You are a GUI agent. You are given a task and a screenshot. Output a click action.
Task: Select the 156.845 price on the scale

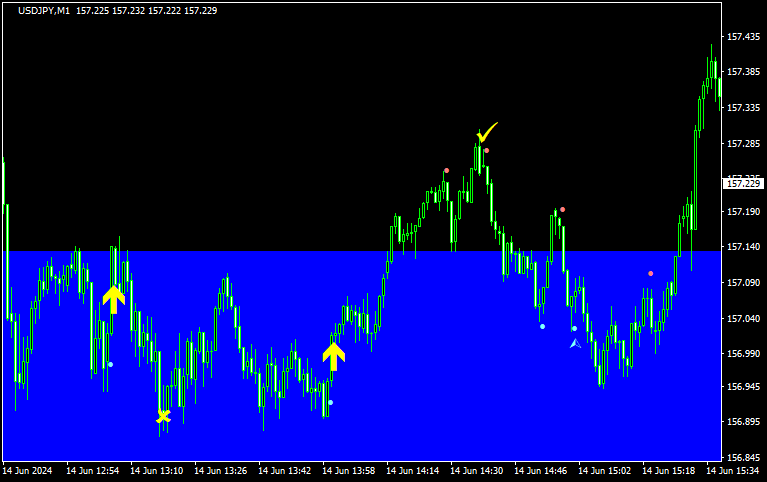coord(743,457)
